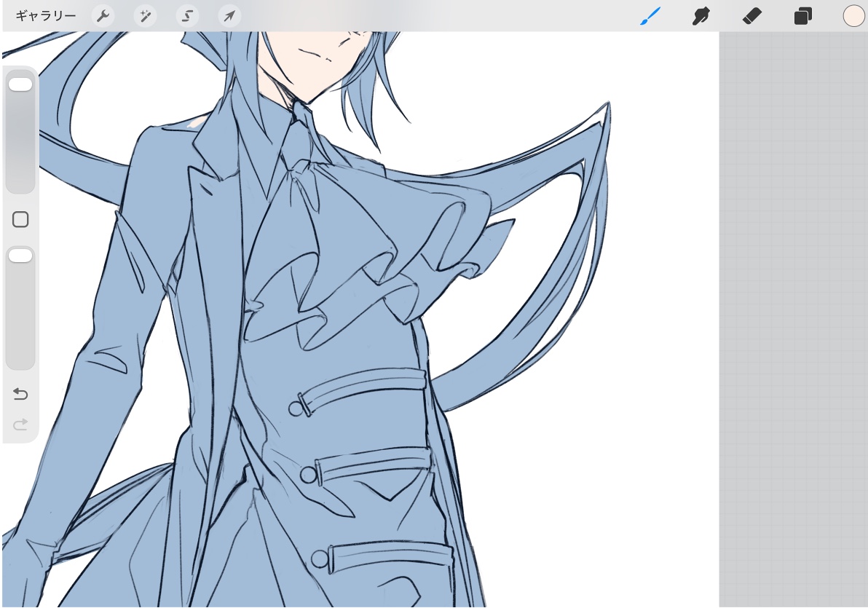Tap the square Modify button in sidebar
Image resolution: width=868 pixels, height=608 pixels.
point(20,219)
